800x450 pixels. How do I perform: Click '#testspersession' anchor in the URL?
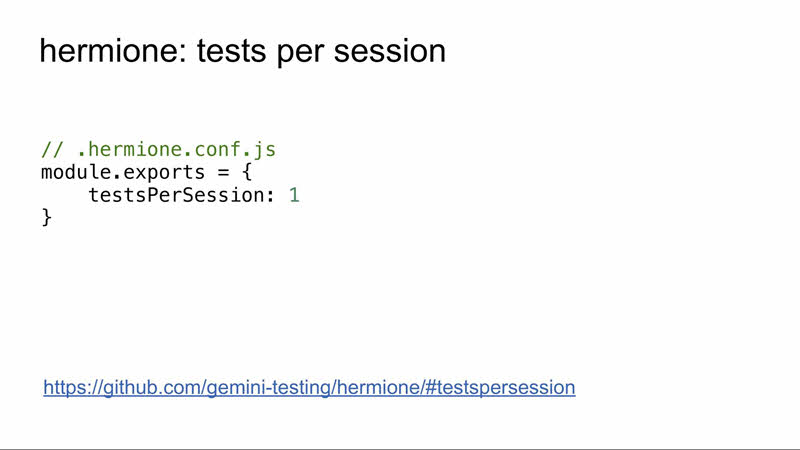500,387
